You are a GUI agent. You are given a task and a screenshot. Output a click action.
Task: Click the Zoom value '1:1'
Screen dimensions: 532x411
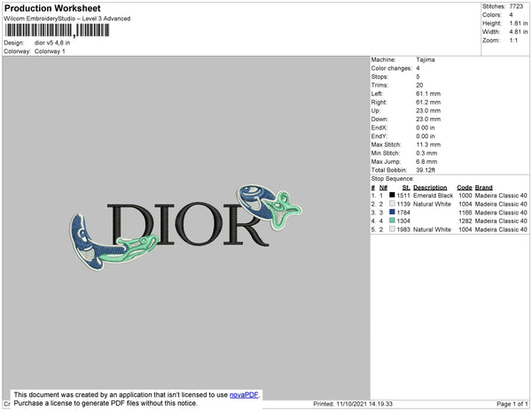(513, 41)
